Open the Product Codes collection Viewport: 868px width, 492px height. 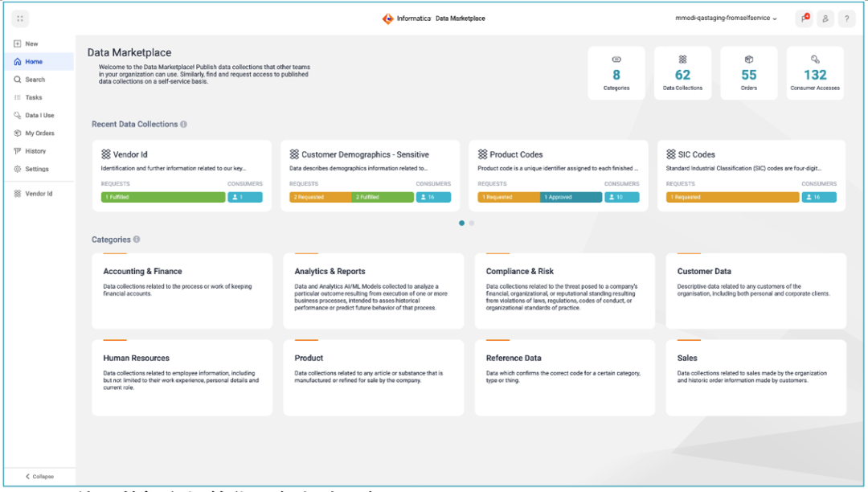[x=516, y=154]
